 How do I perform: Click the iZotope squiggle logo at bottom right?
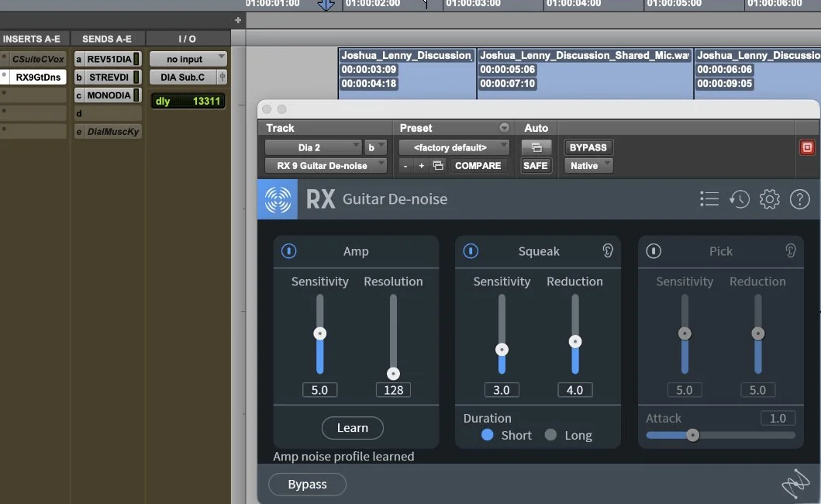point(795,484)
